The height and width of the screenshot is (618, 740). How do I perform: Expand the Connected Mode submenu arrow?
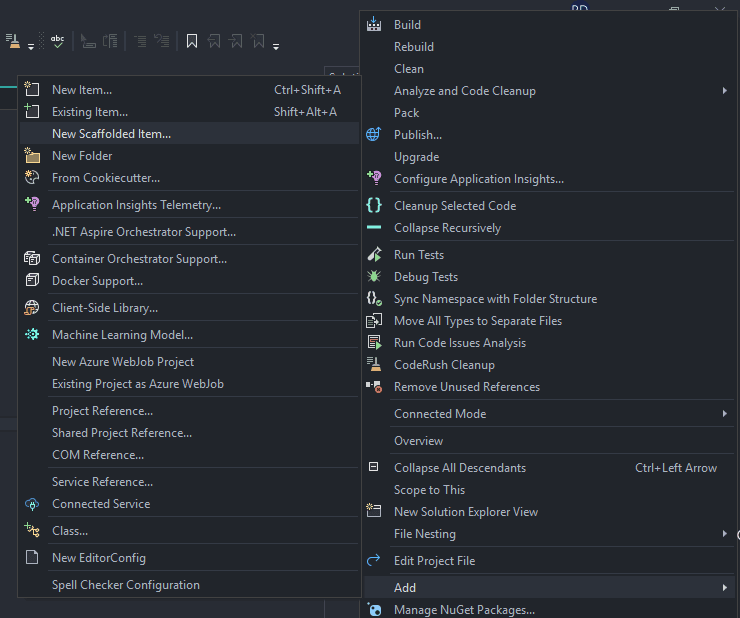pyautogui.click(x=724, y=414)
